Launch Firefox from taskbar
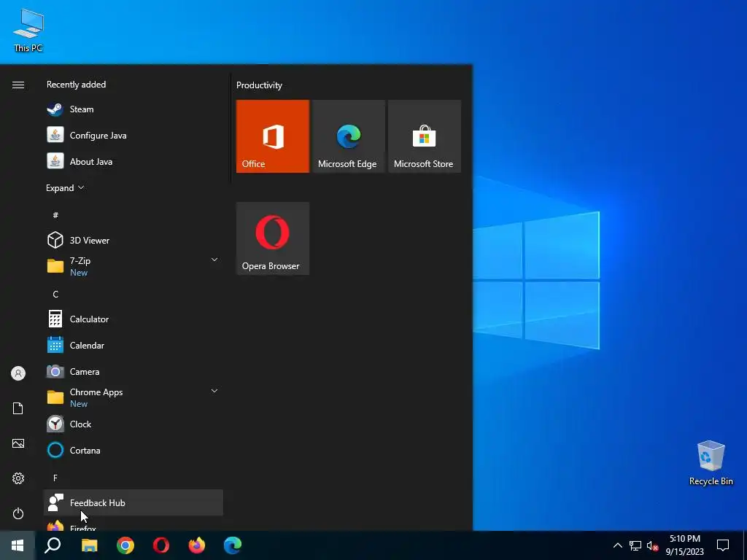This screenshot has height=560, width=747. point(197,545)
